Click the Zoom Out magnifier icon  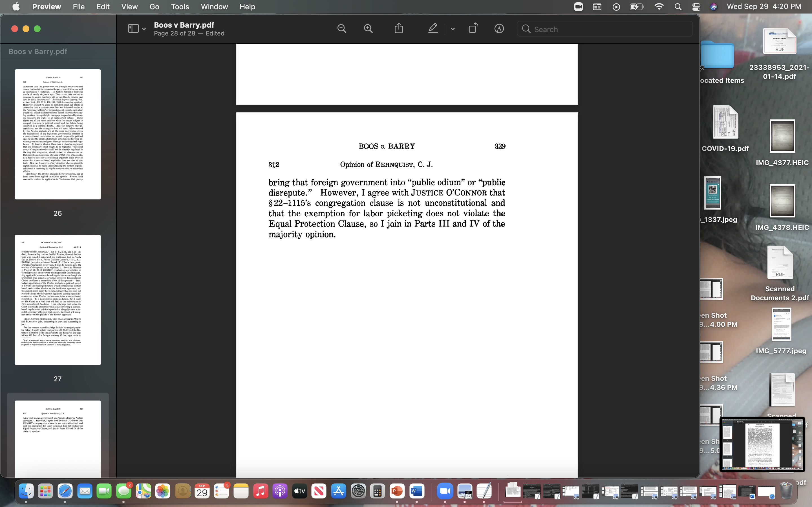[342, 29]
